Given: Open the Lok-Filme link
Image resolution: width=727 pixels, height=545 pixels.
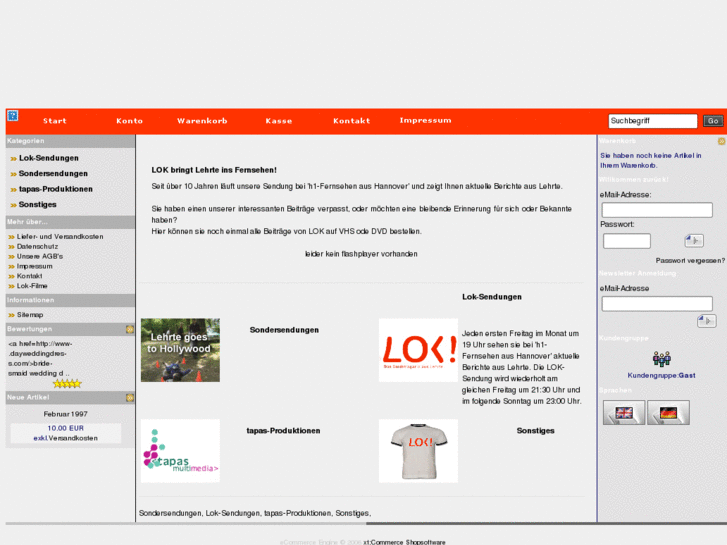Looking at the screenshot, I should (x=32, y=286).
